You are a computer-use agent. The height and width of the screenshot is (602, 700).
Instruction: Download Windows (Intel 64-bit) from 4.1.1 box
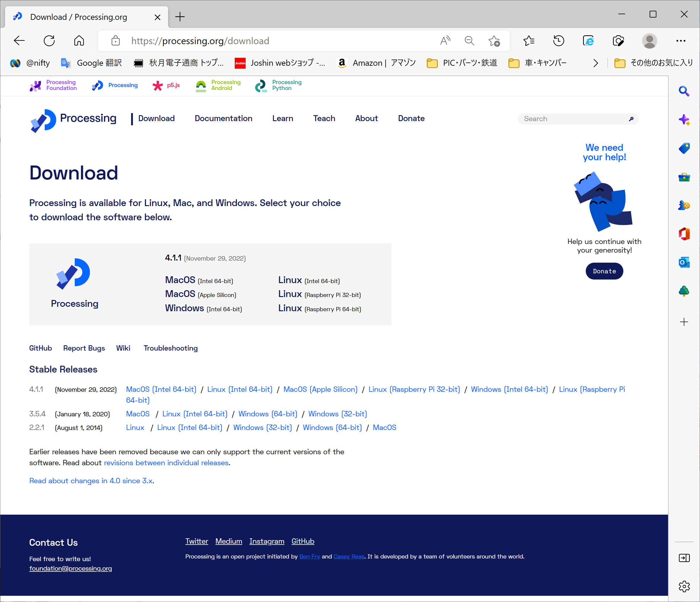coord(203,308)
